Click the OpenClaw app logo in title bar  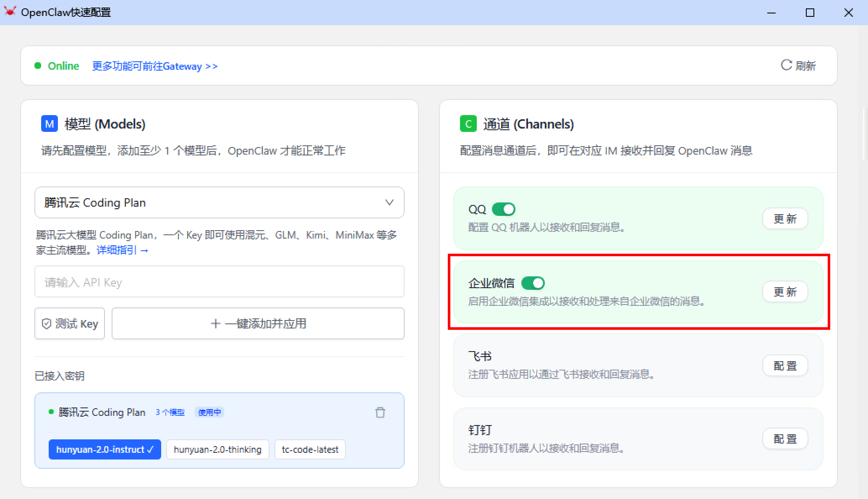(10, 11)
